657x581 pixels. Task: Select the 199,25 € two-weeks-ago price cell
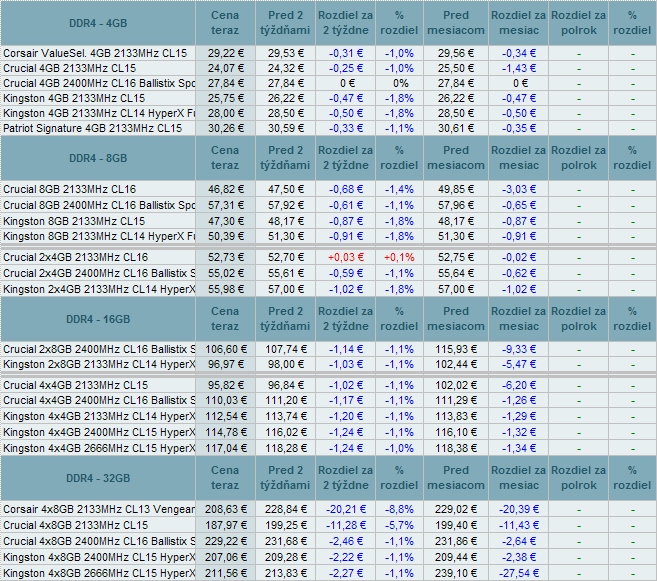(285, 525)
